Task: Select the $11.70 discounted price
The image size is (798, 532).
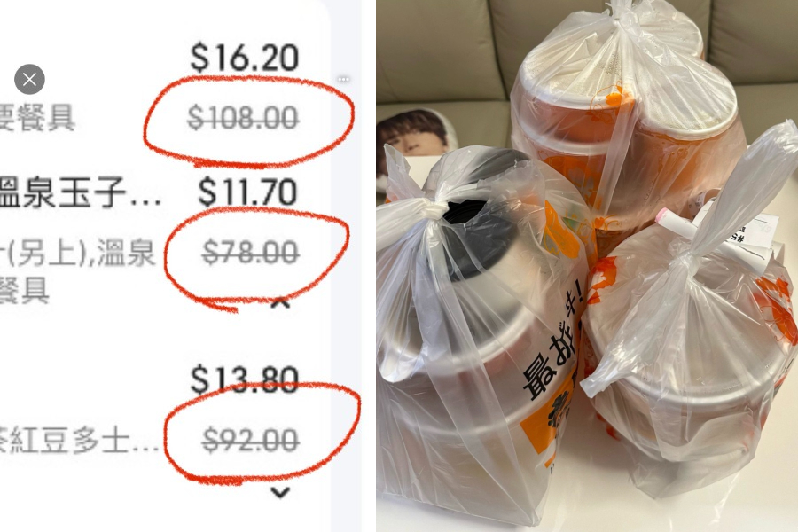Action: 246,192
